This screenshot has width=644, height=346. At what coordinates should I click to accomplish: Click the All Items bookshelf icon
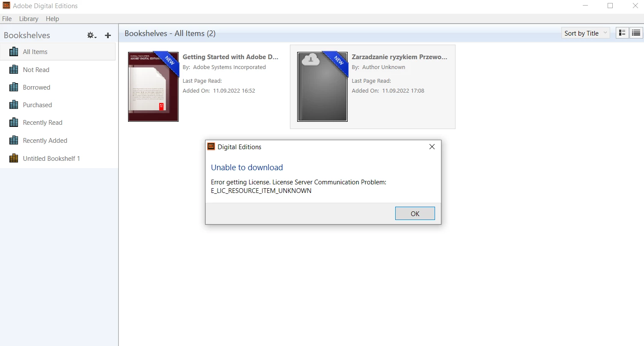(14, 51)
